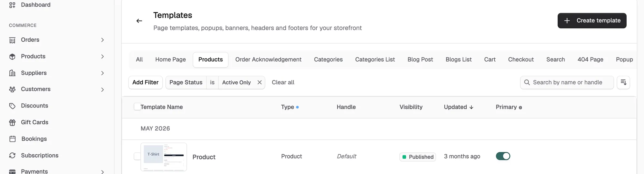
Task: Open Dashboard in the sidebar
Action: tap(36, 5)
